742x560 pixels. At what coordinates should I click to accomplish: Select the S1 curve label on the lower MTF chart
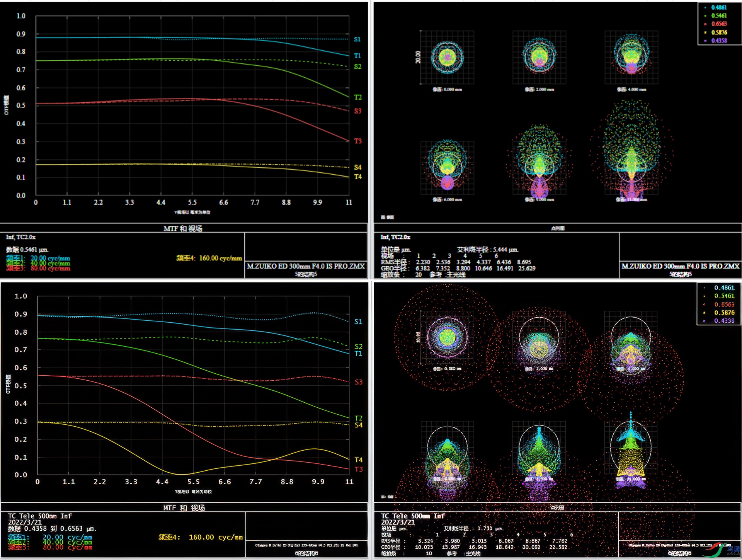[x=358, y=322]
